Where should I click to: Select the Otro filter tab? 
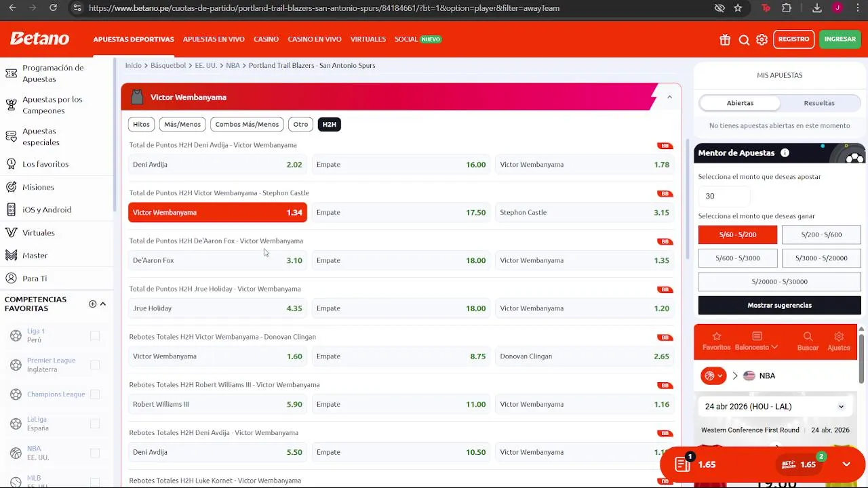coord(300,124)
